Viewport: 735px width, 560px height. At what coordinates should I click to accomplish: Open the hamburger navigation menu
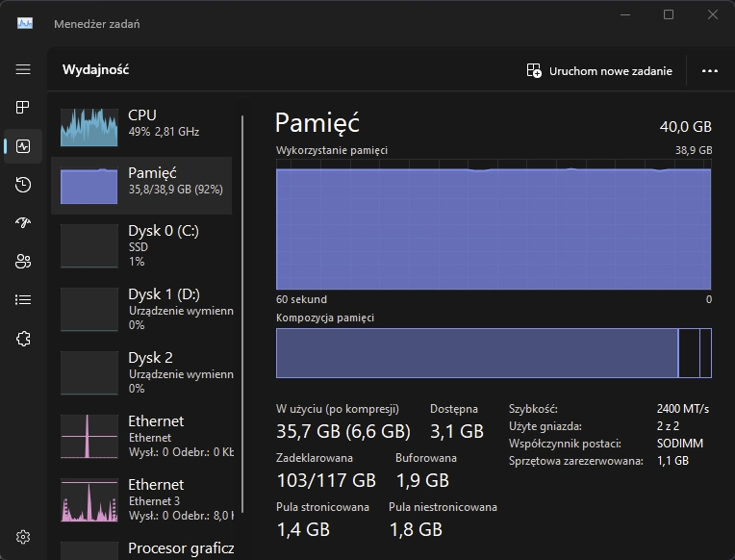click(23, 69)
